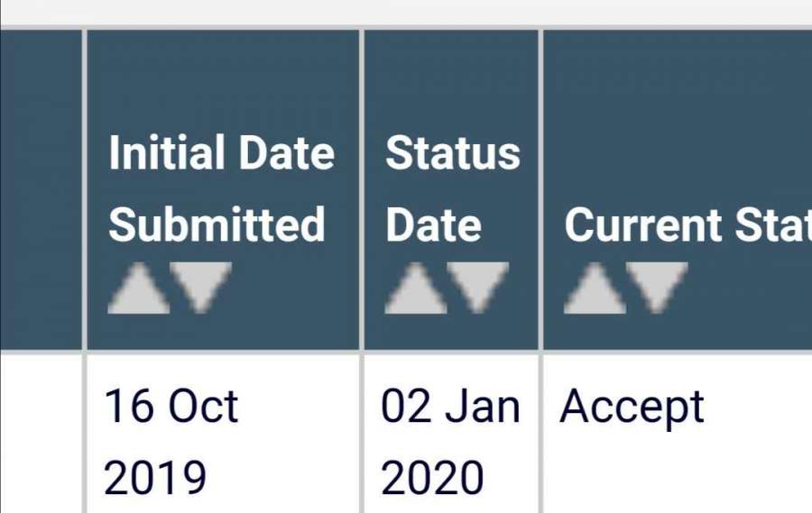Sort Initial Date Submitted ascending with up arrow
Viewport: 812px width, 513px height.
(139, 290)
